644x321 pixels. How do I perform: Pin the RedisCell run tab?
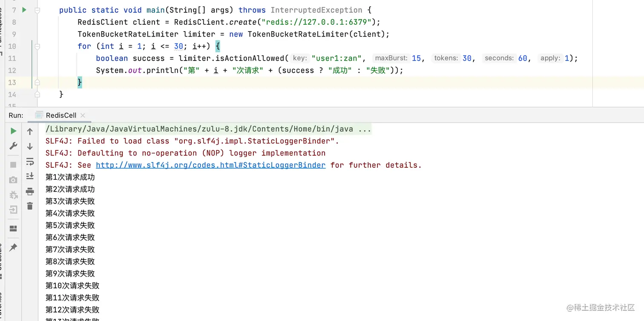pyautogui.click(x=13, y=247)
